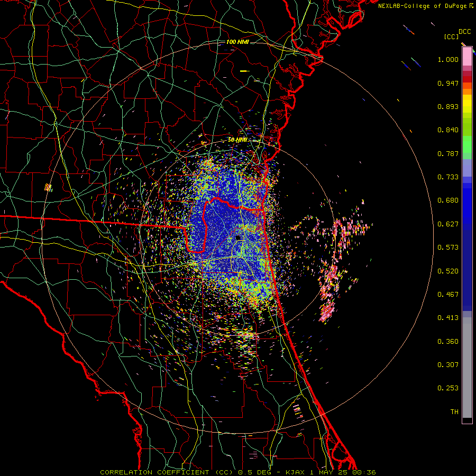Click the 0.307 scale value
The image size is (476, 476).
pyautogui.click(x=448, y=365)
